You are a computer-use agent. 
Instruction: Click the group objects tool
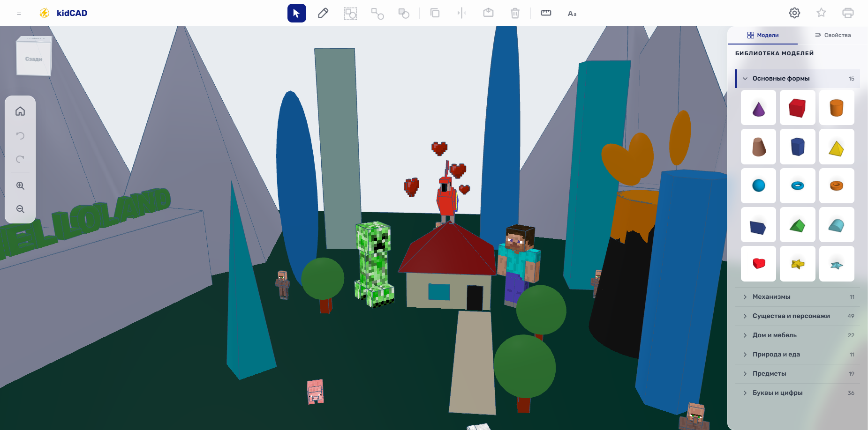click(350, 13)
